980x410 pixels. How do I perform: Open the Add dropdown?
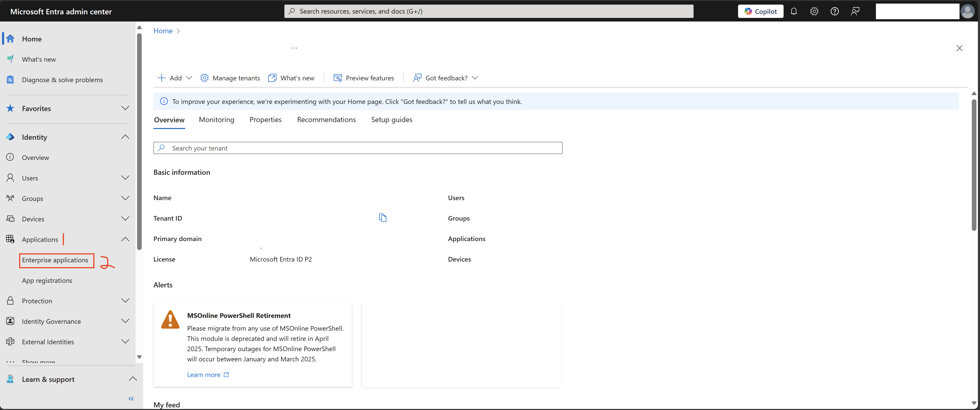point(175,78)
